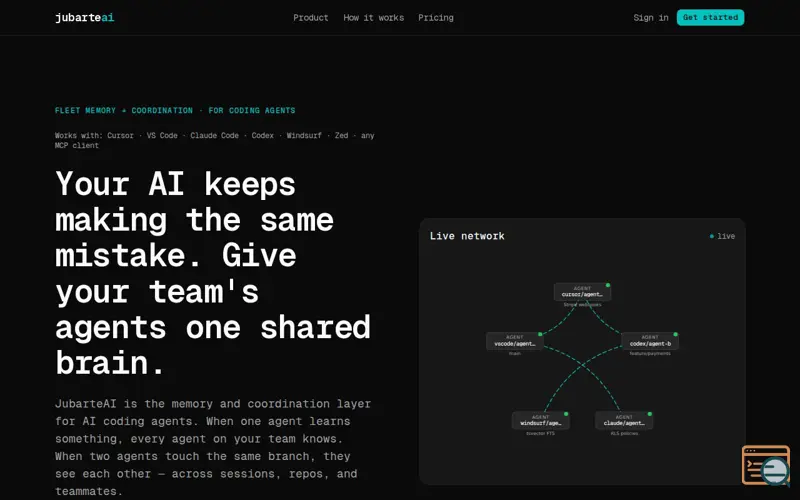Click the green status dot on cursor/agent node
Image resolution: width=800 pixels, height=500 pixels.
pos(608,285)
